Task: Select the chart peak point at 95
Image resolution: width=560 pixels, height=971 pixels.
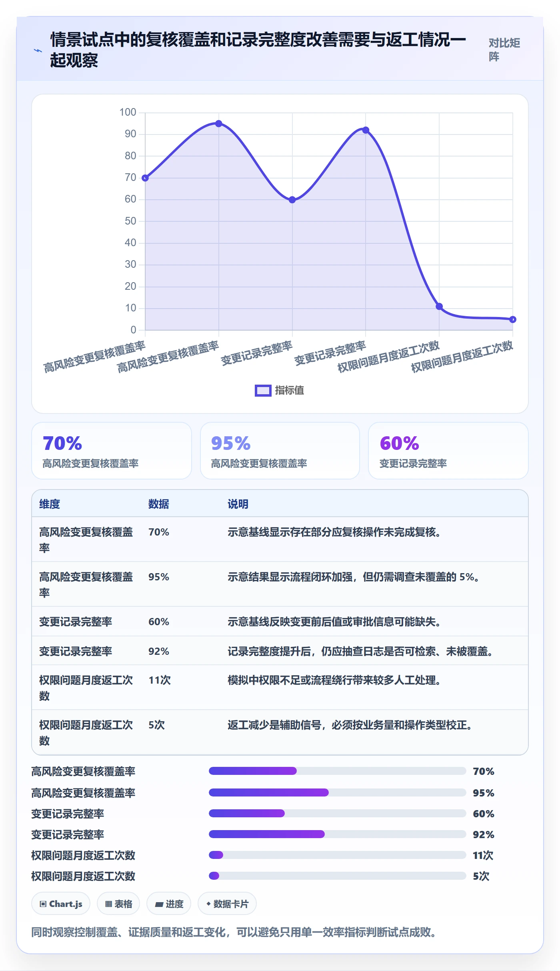Action: [218, 124]
